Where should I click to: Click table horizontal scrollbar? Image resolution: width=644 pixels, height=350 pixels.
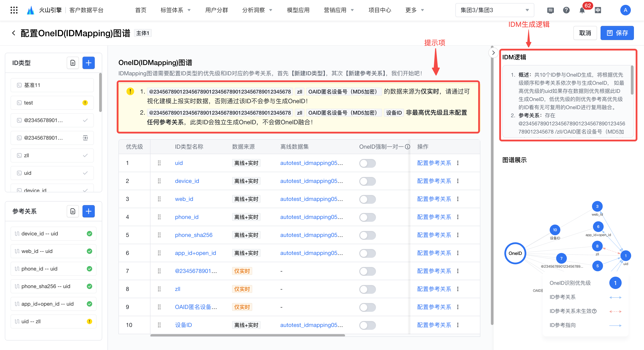pyautogui.click(x=247, y=335)
